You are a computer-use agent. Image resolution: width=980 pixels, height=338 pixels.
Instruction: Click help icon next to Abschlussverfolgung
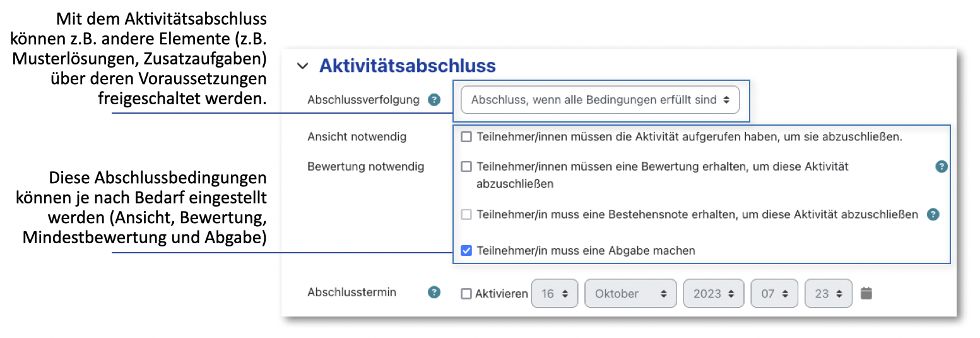click(x=434, y=100)
